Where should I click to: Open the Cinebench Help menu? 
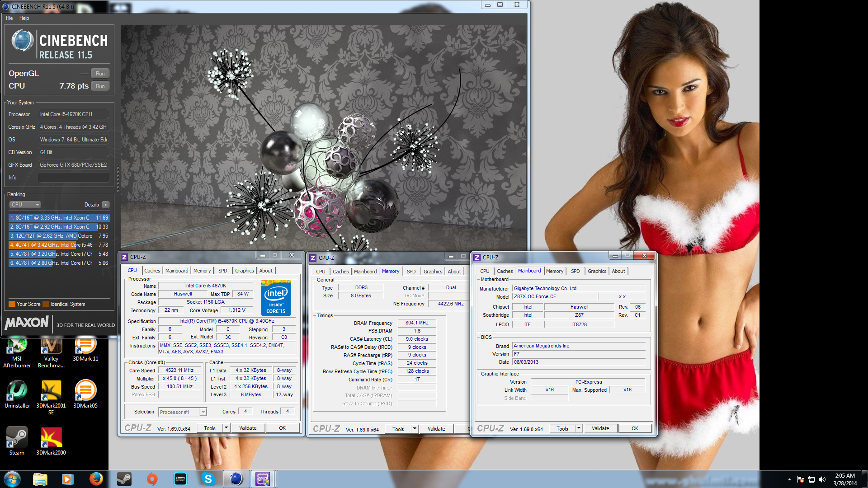pyautogui.click(x=24, y=18)
